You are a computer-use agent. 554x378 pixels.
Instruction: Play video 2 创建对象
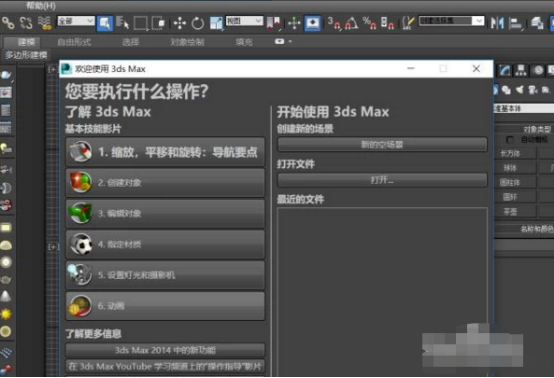[165, 183]
